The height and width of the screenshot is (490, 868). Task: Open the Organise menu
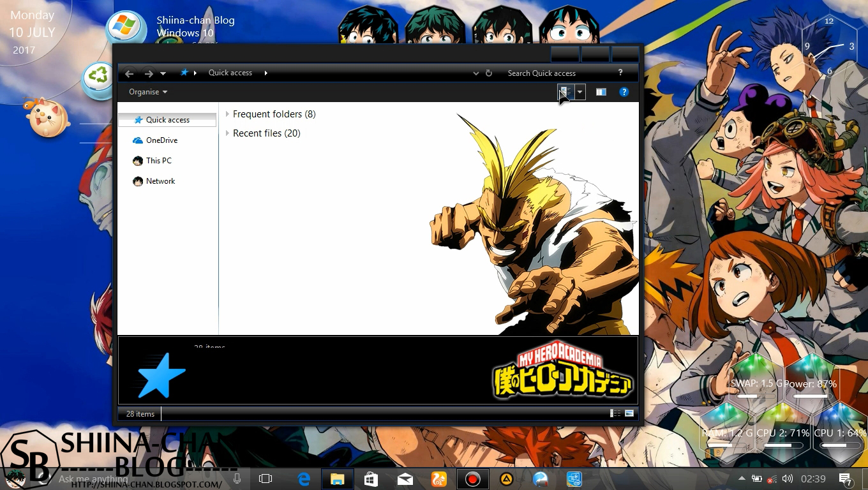148,92
